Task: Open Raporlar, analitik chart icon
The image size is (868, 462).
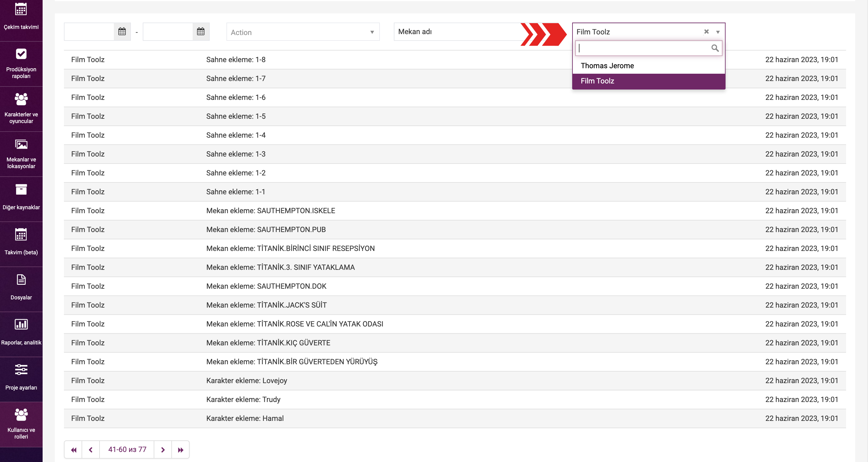Action: point(21,324)
